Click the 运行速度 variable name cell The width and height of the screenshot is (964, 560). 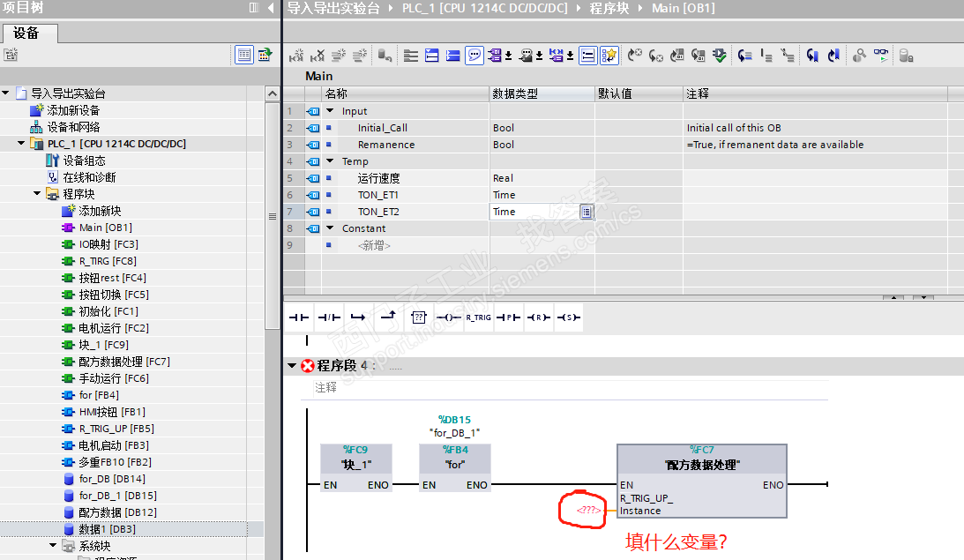coord(378,178)
